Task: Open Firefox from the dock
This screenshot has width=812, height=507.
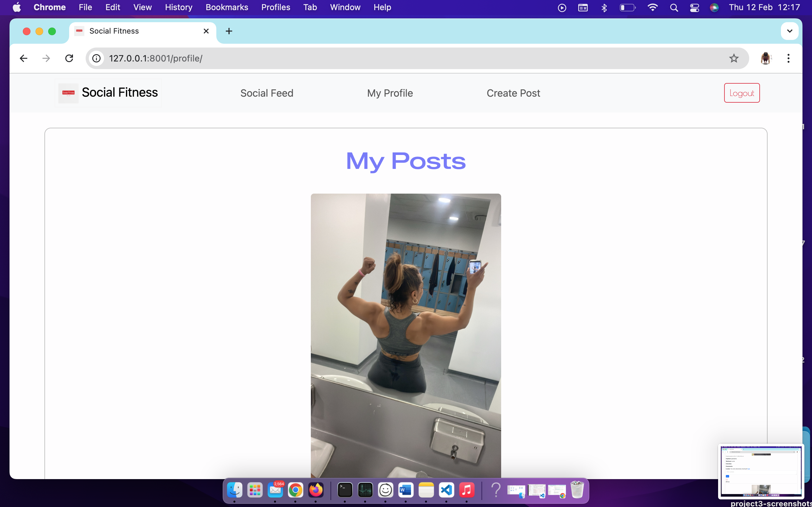Action: (316, 490)
